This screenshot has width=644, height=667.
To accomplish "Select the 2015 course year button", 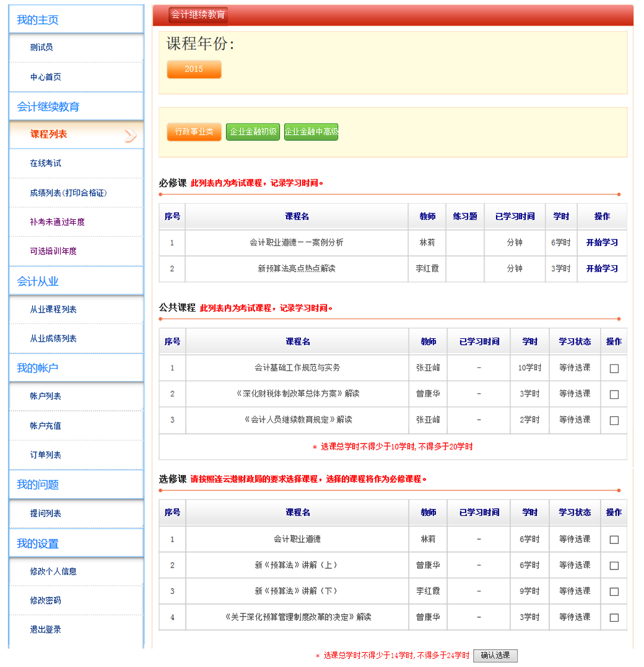I will (194, 69).
